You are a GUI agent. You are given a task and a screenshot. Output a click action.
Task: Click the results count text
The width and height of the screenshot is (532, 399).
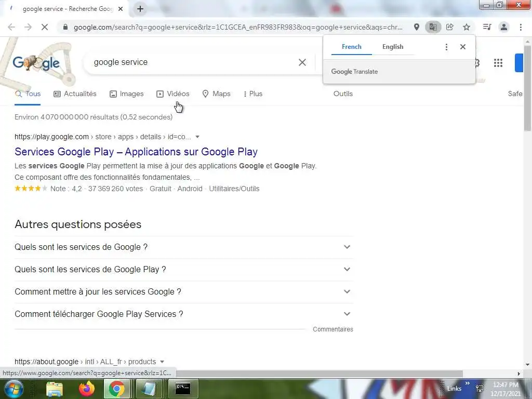(x=94, y=117)
